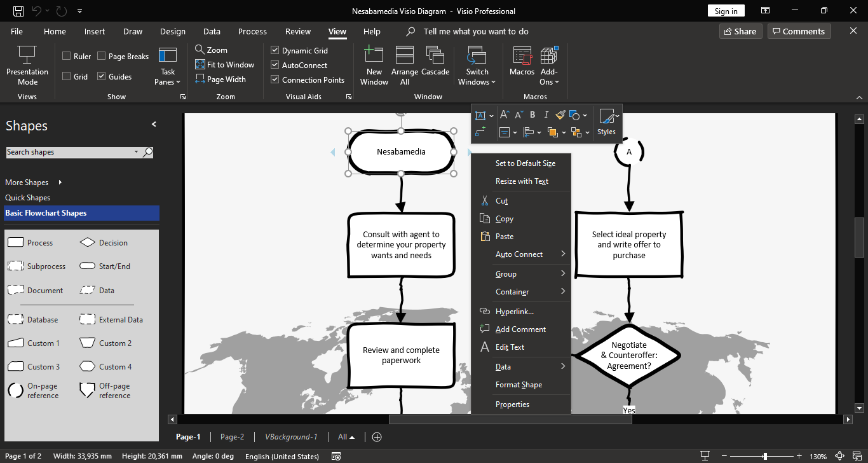Click into the Search shapes field
This screenshot has width=868, height=463.
point(70,152)
